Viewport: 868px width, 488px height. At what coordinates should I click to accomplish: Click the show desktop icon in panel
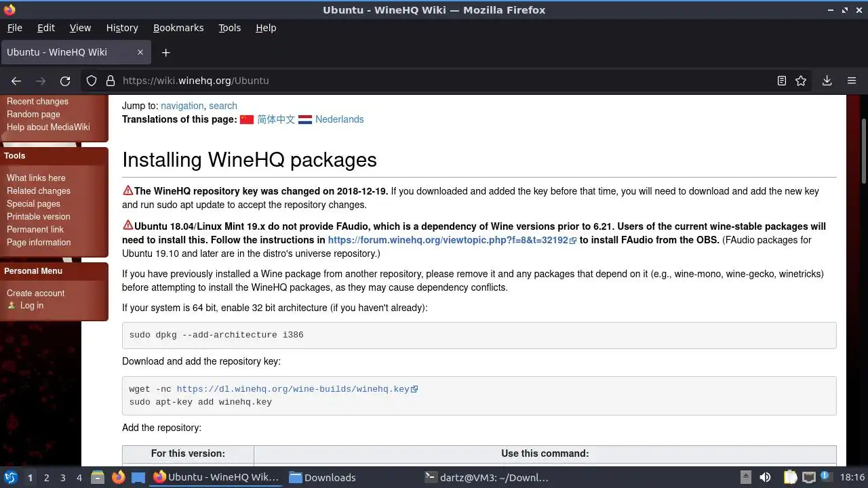[138, 477]
